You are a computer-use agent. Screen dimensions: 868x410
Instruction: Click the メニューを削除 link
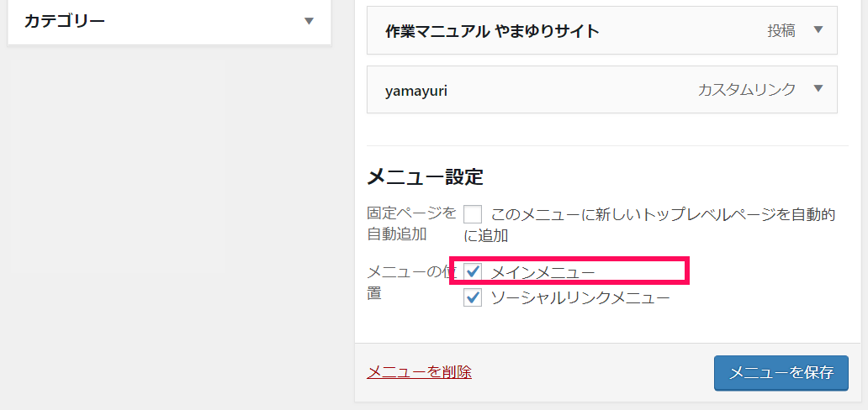[x=419, y=372]
